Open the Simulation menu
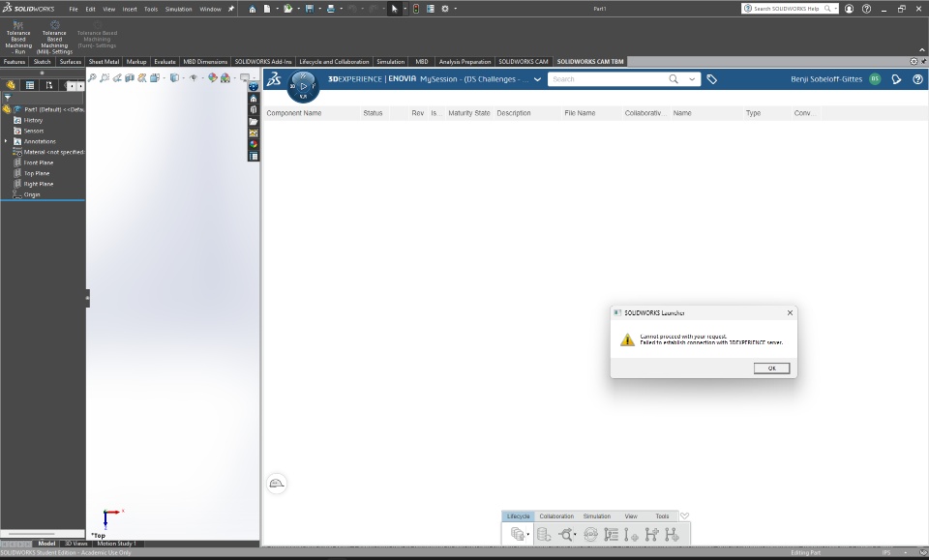This screenshot has width=929, height=560. click(x=178, y=9)
